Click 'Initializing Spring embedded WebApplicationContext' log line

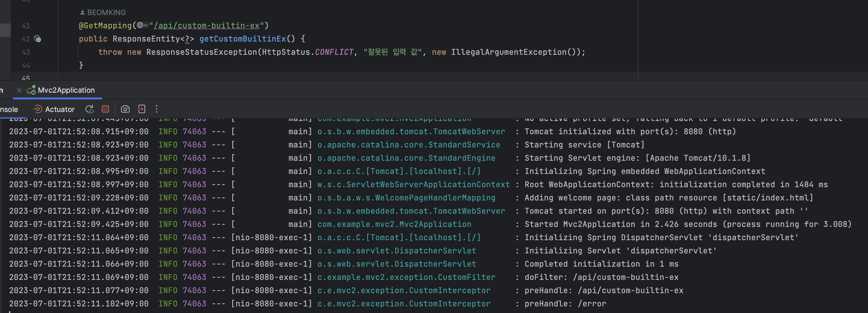pyautogui.click(x=645, y=171)
